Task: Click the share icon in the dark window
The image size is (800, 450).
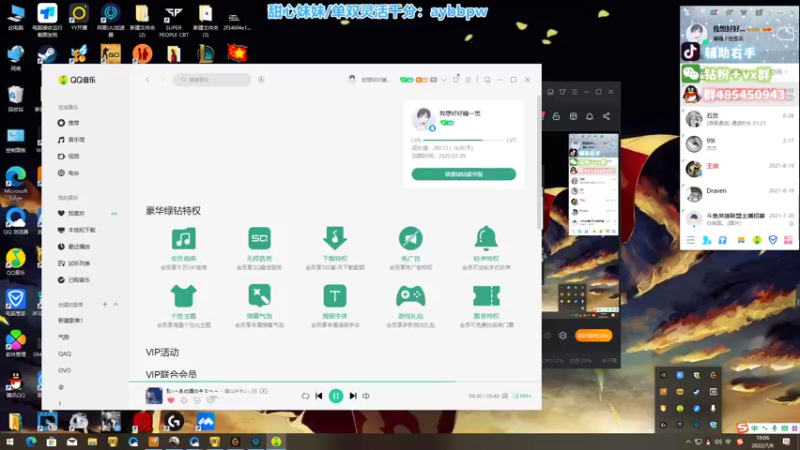Action: [607, 117]
